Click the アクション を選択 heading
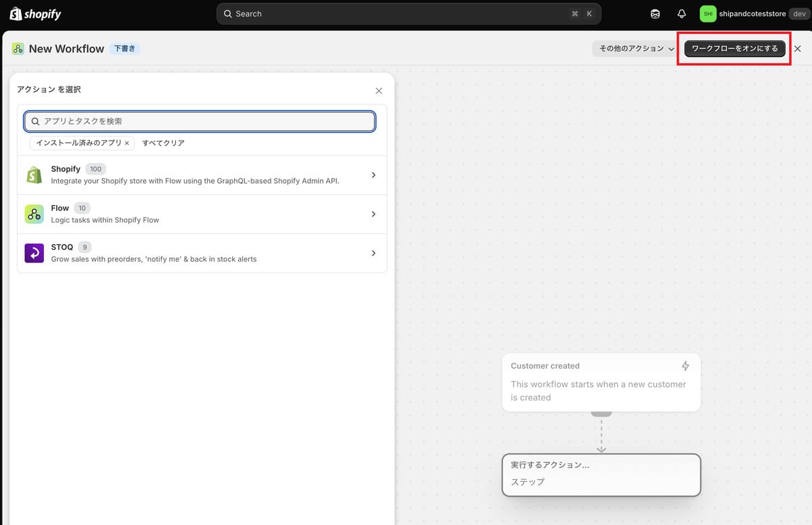 pos(49,89)
